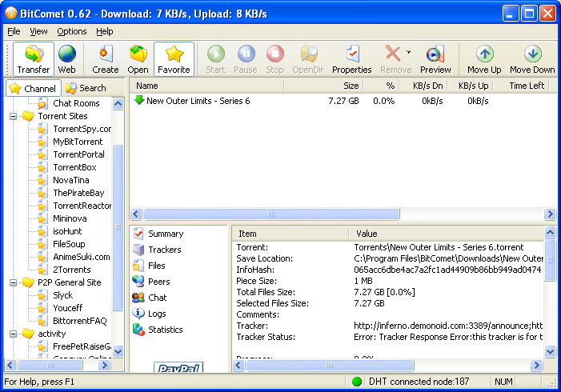Toggle the Favorite star button
The width and height of the screenshot is (561, 392).
pos(174,59)
